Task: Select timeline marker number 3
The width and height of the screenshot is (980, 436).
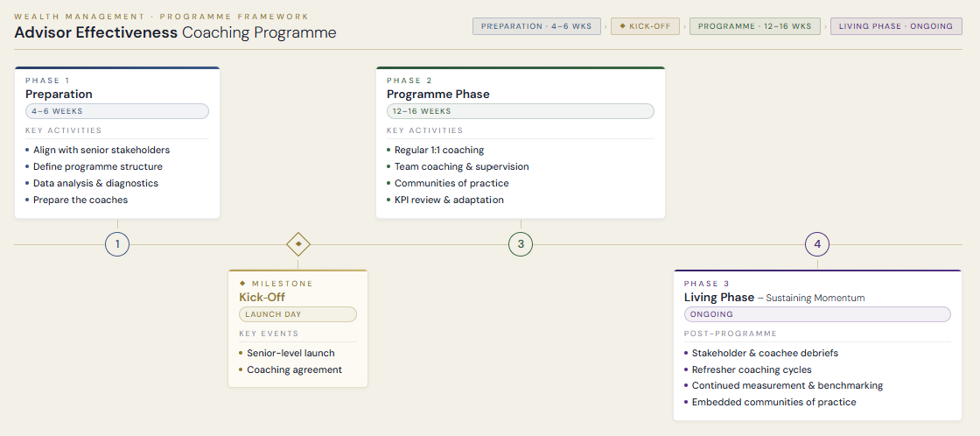Action: coord(521,244)
